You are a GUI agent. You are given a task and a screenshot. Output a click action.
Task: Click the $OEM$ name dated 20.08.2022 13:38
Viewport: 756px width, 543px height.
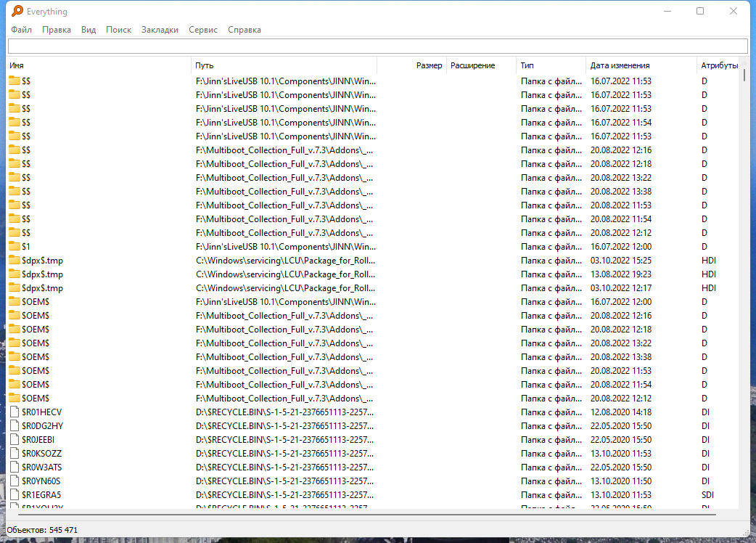(x=36, y=357)
